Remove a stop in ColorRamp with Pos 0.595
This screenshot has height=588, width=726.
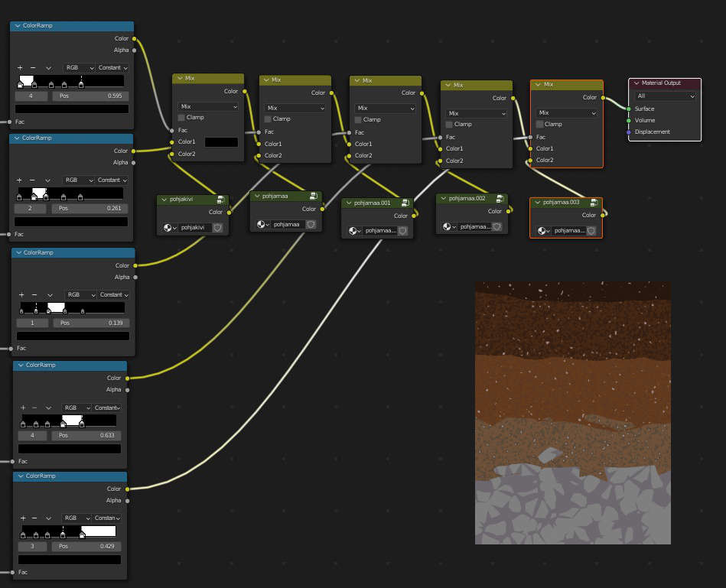tap(33, 68)
